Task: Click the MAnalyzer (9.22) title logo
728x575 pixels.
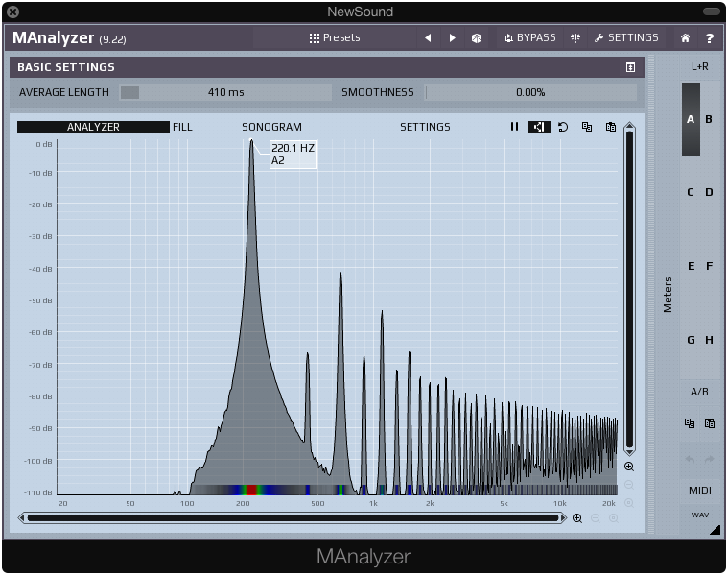Action: click(69, 37)
